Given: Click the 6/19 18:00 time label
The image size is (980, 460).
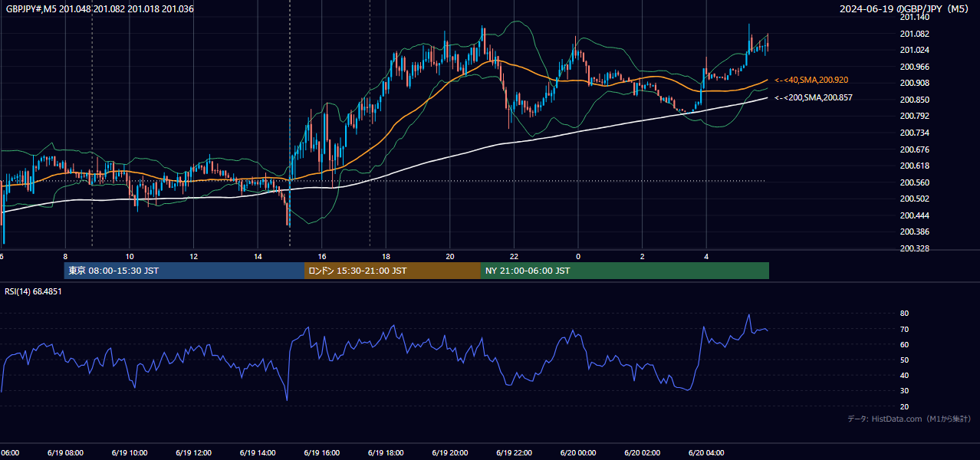Looking at the screenshot, I should pyautogui.click(x=385, y=452).
